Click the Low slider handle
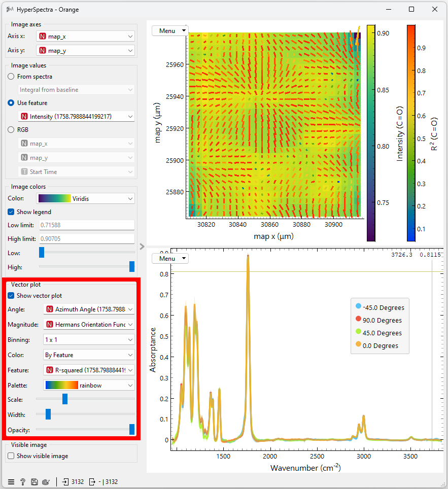This screenshot has width=448, height=489. 42,252
